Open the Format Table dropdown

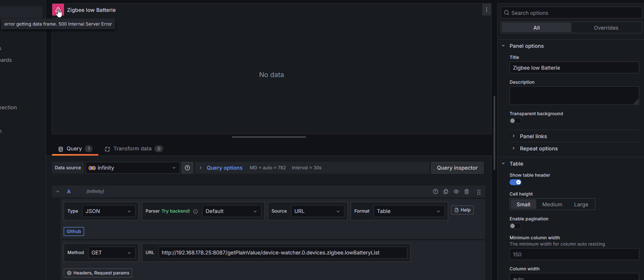[409, 211]
